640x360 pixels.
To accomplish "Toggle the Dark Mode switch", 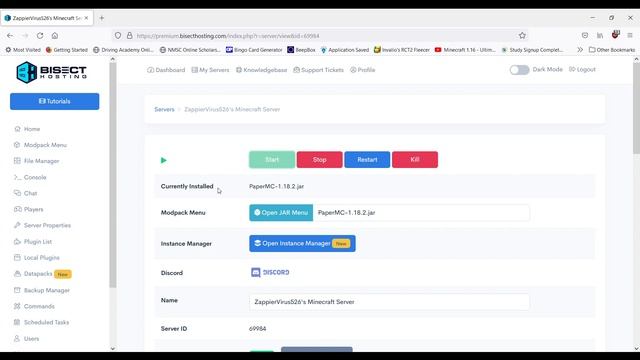I will (519, 70).
